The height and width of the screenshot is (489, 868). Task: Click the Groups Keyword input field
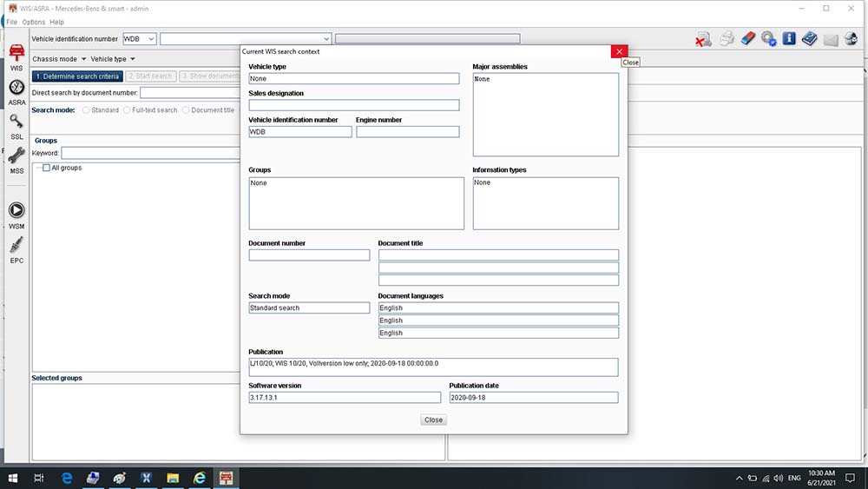(150, 154)
